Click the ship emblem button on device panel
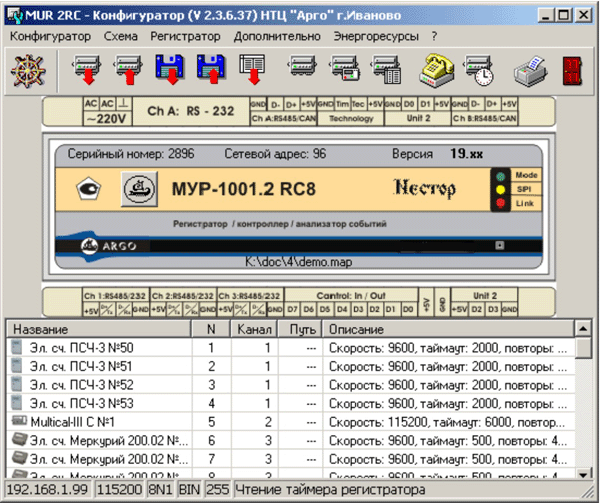This screenshot has height=503, width=600. (x=139, y=189)
